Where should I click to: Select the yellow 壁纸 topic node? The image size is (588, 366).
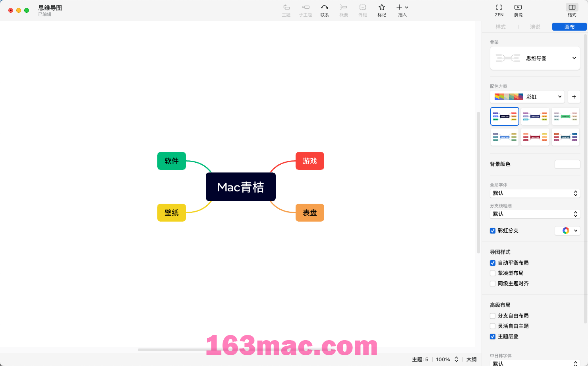click(172, 212)
